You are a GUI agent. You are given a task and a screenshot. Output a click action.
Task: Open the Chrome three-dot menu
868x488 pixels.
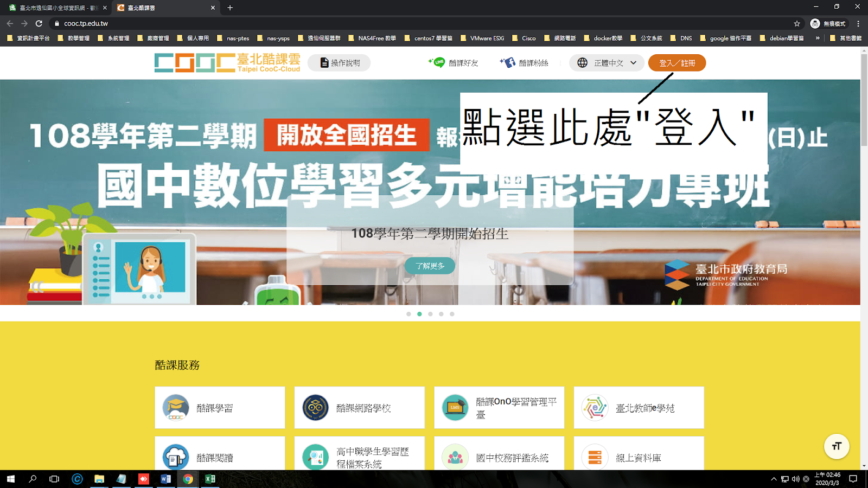tap(858, 23)
